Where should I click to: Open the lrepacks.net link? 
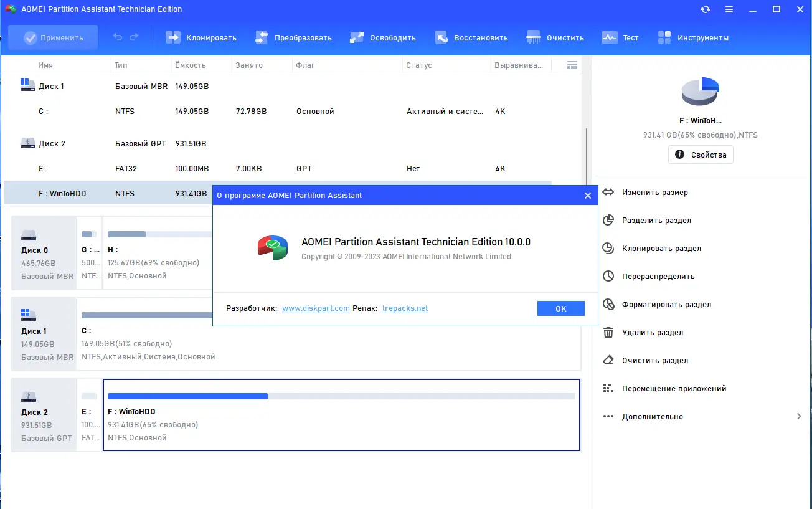point(405,308)
